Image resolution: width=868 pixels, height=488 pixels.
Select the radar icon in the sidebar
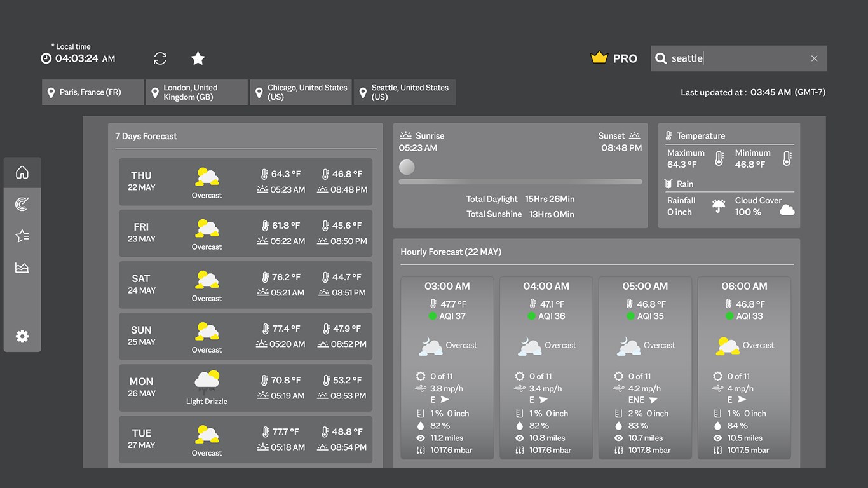(x=22, y=203)
